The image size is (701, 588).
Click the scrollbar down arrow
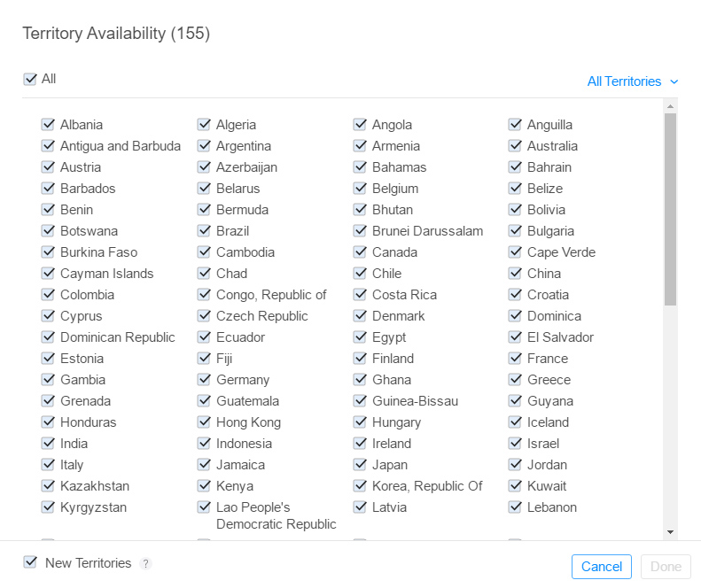click(670, 531)
